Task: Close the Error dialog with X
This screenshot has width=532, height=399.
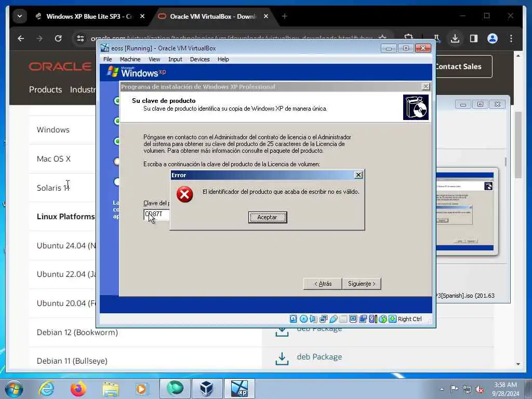Action: [358, 175]
